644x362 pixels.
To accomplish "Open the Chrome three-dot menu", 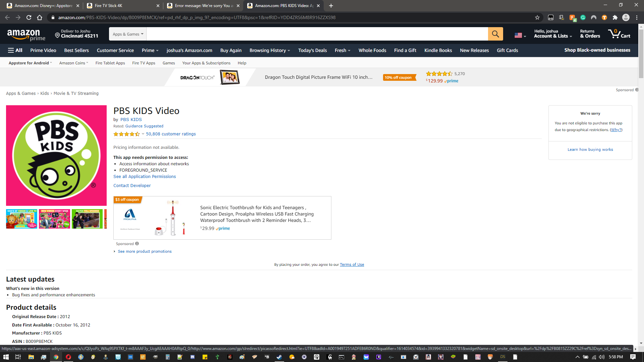I will point(637,17).
